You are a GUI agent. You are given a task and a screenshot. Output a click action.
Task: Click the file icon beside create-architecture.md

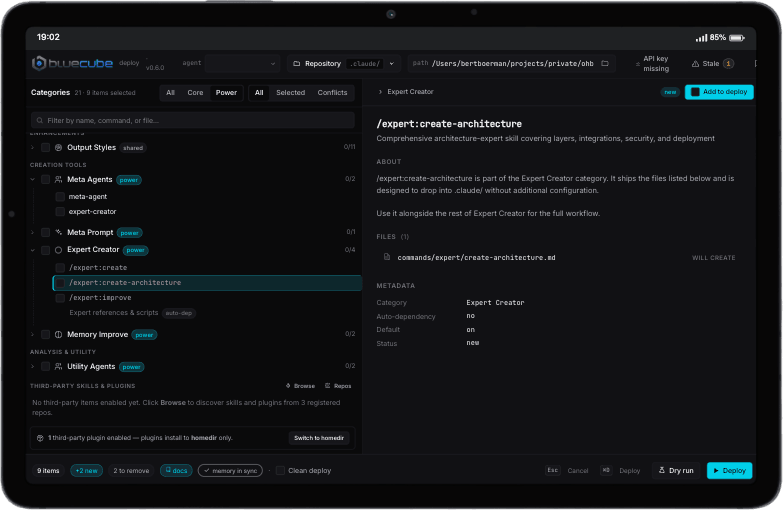coord(387,257)
